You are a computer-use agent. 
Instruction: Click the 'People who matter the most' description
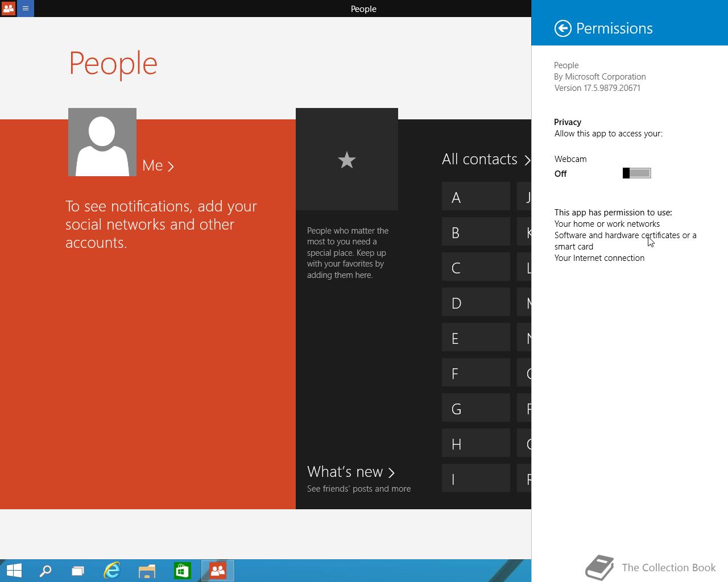[348, 252]
